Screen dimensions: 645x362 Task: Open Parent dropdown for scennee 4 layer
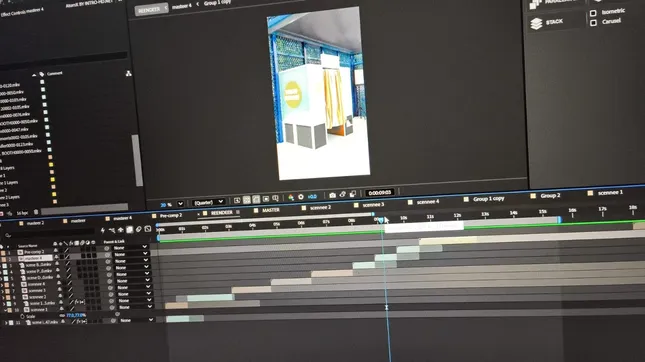pyautogui.click(x=133, y=281)
